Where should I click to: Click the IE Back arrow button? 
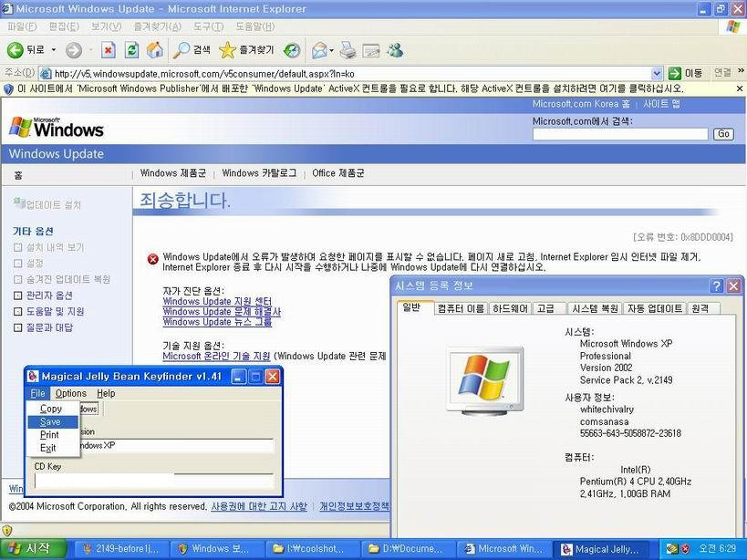pyautogui.click(x=16, y=49)
